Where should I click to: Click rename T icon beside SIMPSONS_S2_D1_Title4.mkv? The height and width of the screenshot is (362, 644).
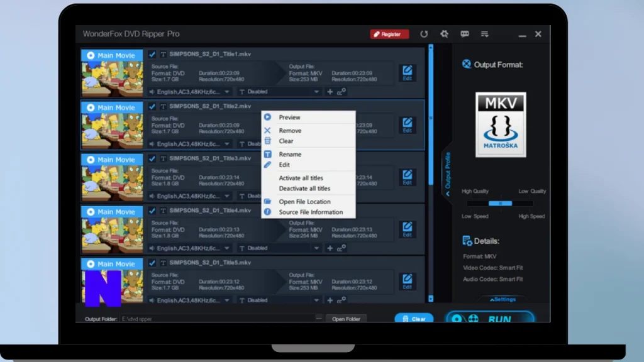[x=163, y=211]
